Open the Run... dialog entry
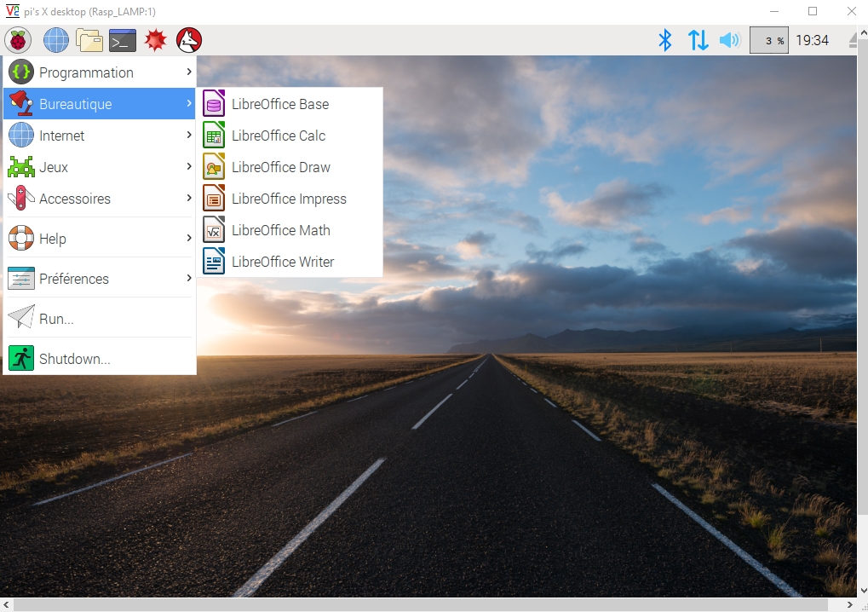The image size is (868, 612). point(100,319)
